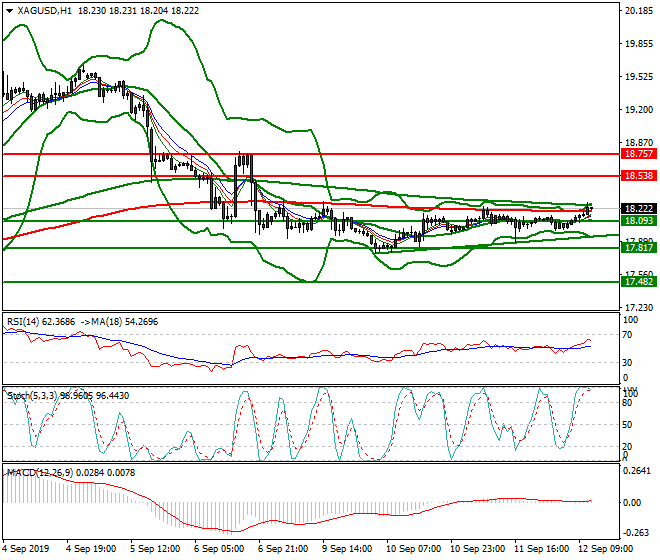Select the 12 Sep 09:00 time axis label
Viewport: 660px width, 560px height.
click(605, 549)
